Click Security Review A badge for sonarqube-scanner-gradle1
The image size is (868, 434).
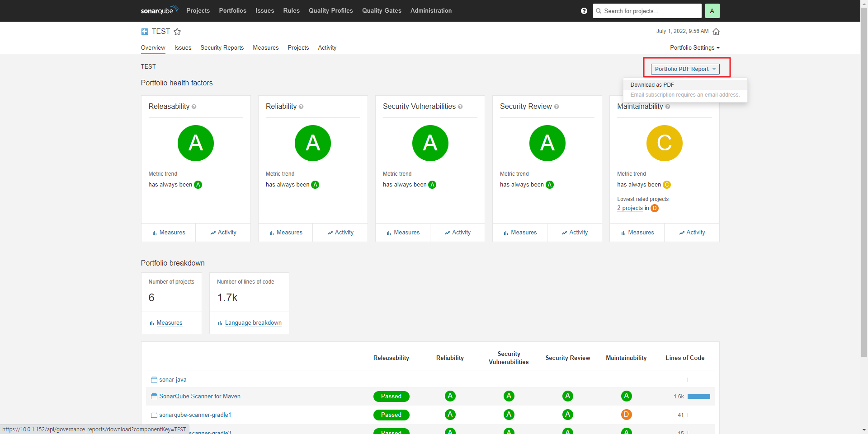[567, 415]
